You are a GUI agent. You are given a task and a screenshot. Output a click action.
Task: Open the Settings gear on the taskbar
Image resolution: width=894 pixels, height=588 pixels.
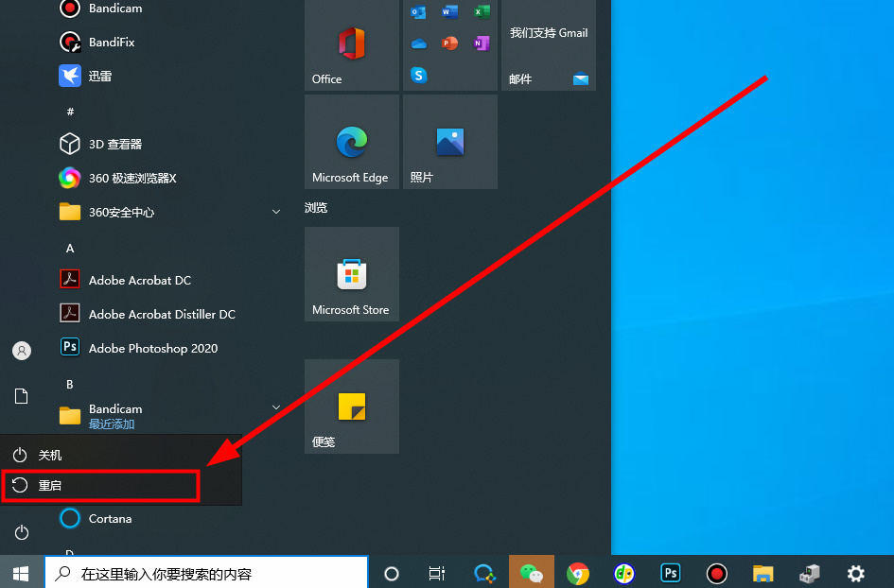pyautogui.click(x=855, y=573)
